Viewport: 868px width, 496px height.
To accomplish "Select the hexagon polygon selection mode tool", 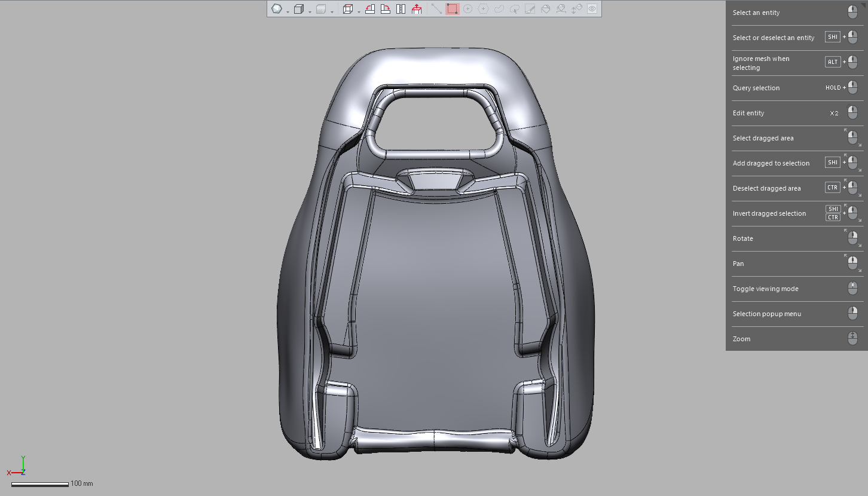I will [484, 9].
